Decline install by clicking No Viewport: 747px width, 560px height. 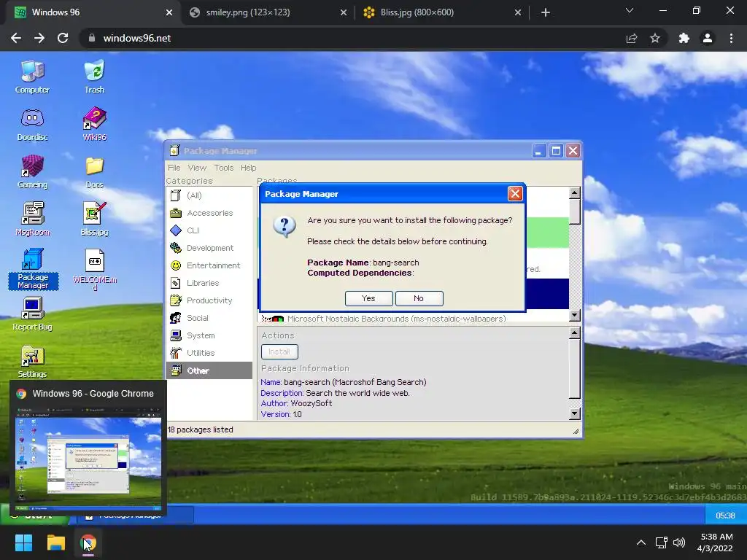click(x=419, y=298)
